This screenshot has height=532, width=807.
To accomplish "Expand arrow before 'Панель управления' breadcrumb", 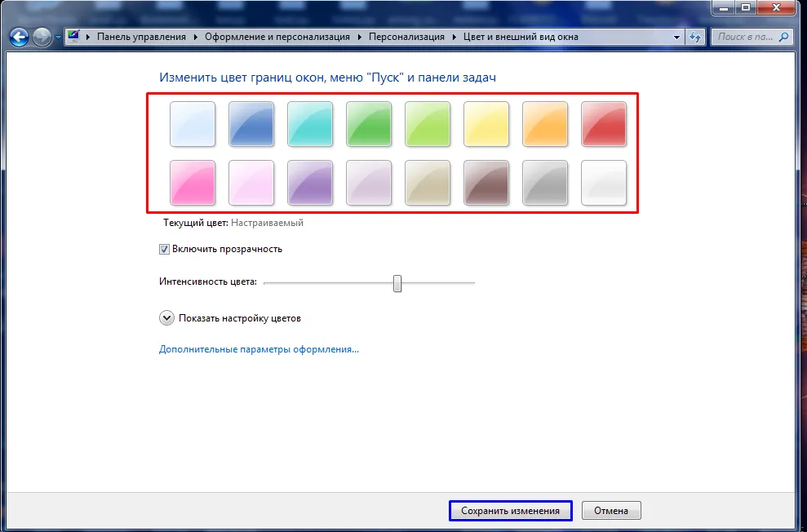I will pyautogui.click(x=88, y=37).
